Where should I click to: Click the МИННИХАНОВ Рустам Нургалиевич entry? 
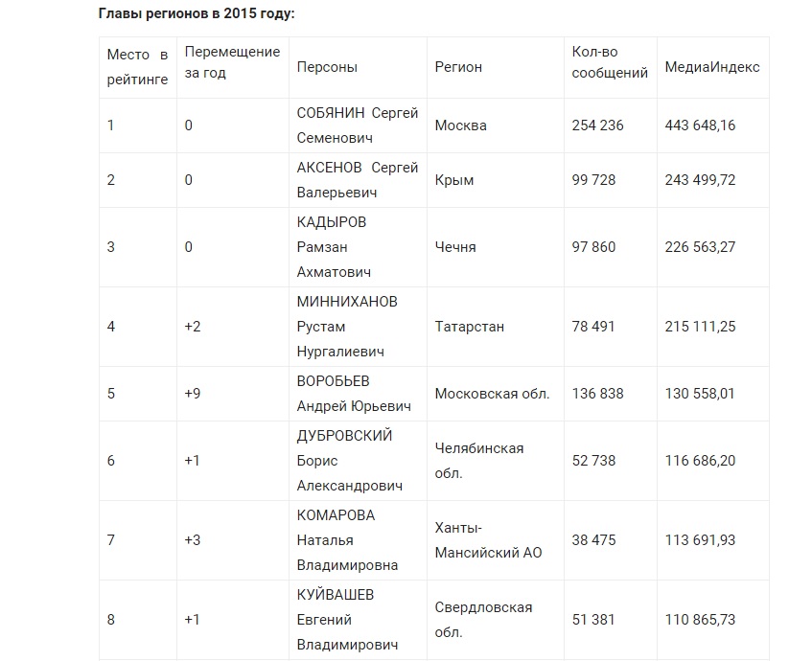[x=347, y=327]
